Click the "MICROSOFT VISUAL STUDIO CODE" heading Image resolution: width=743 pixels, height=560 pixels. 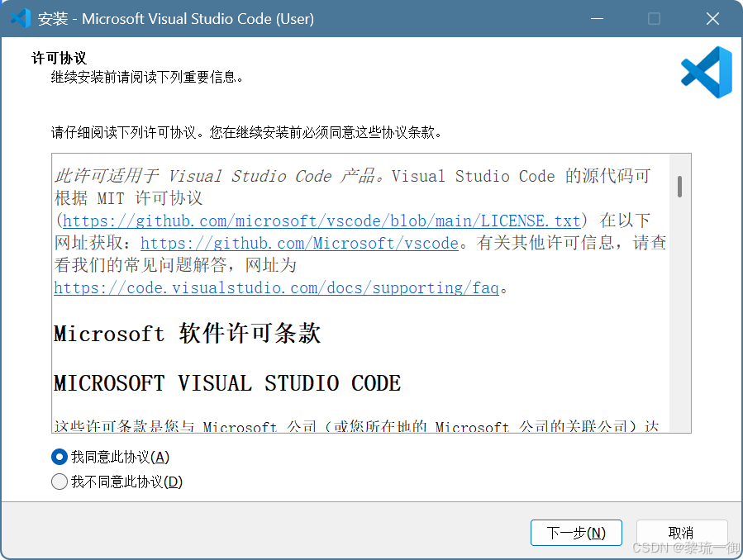227,383
